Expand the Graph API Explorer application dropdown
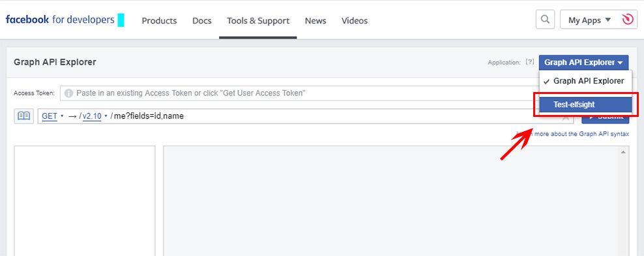644x256 pixels. (583, 63)
